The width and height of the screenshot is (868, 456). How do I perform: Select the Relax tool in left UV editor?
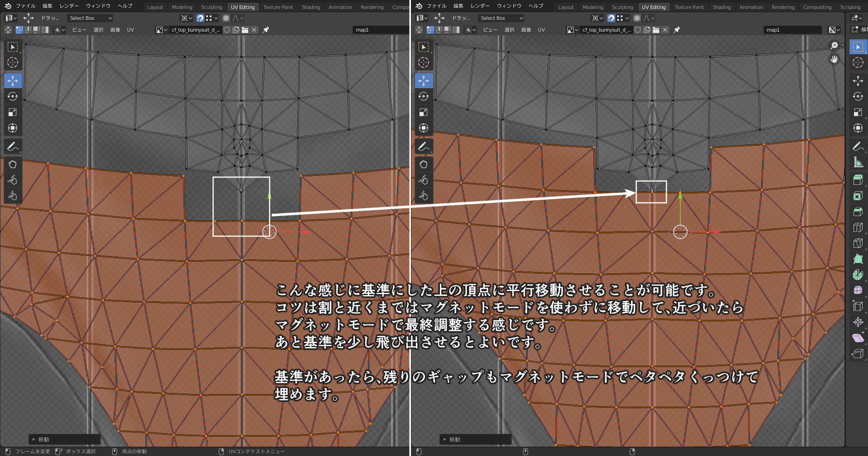13,180
